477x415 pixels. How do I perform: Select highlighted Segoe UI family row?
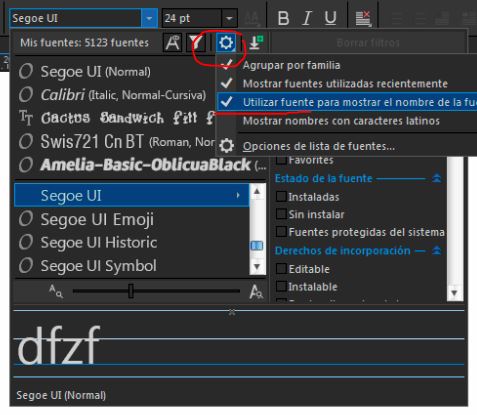[132, 195]
